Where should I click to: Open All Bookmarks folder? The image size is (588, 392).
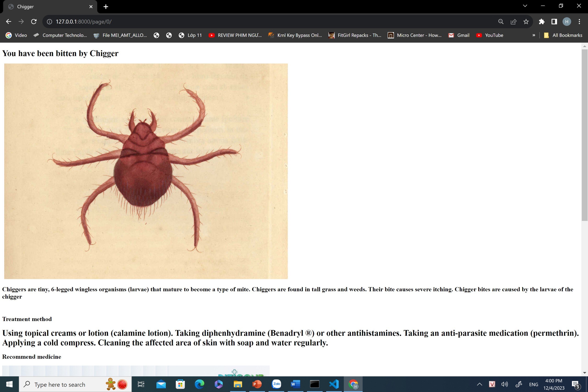[563, 35]
